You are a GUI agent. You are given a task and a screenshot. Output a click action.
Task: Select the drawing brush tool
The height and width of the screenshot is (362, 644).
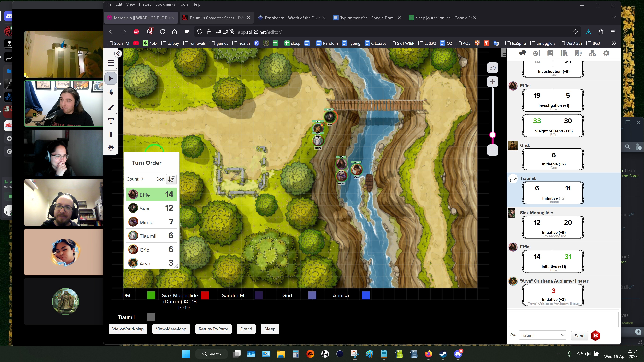(111, 107)
